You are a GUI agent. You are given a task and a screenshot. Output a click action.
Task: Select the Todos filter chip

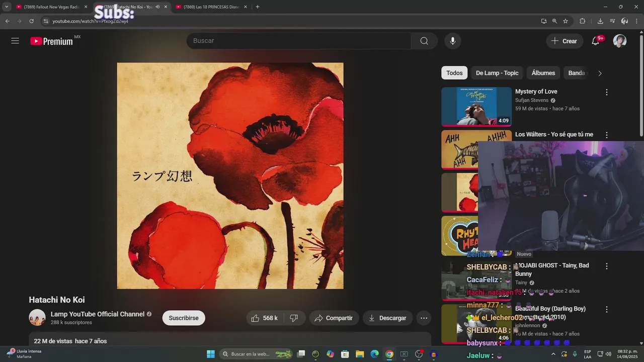tap(454, 73)
